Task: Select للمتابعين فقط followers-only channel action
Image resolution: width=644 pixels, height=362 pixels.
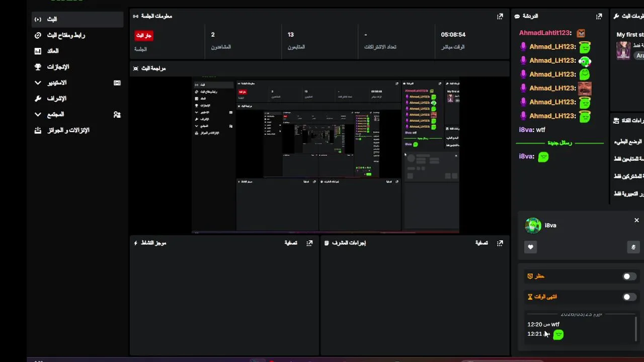Action: [628, 159]
